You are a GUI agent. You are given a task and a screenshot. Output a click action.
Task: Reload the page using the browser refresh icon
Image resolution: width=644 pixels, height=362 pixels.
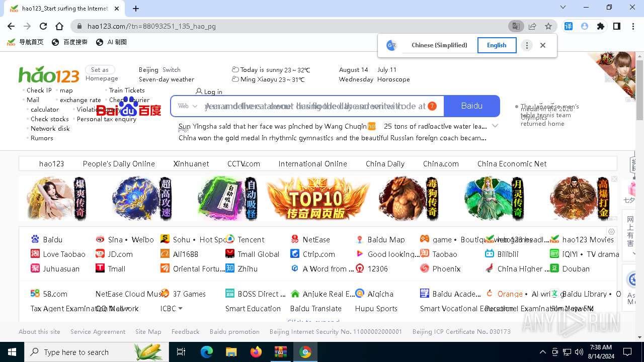tap(43, 26)
